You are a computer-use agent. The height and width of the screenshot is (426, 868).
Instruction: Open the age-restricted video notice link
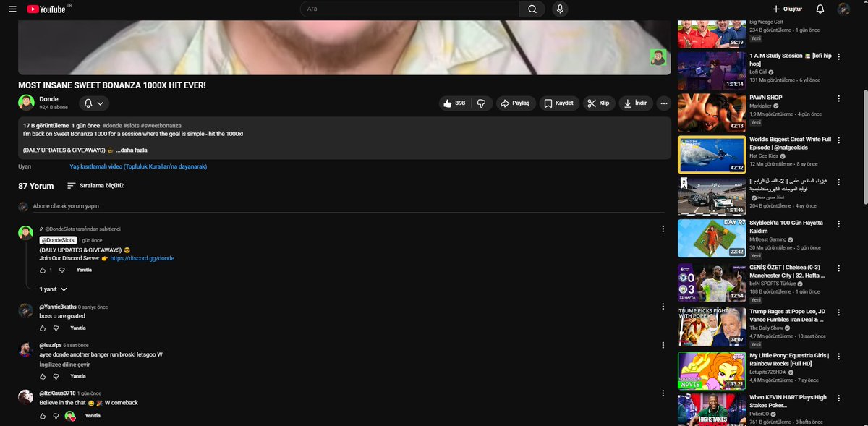(x=138, y=166)
